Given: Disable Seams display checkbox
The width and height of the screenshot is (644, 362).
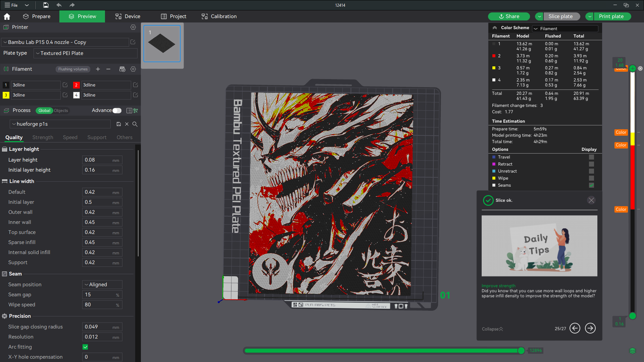Looking at the screenshot, I should pos(591,185).
